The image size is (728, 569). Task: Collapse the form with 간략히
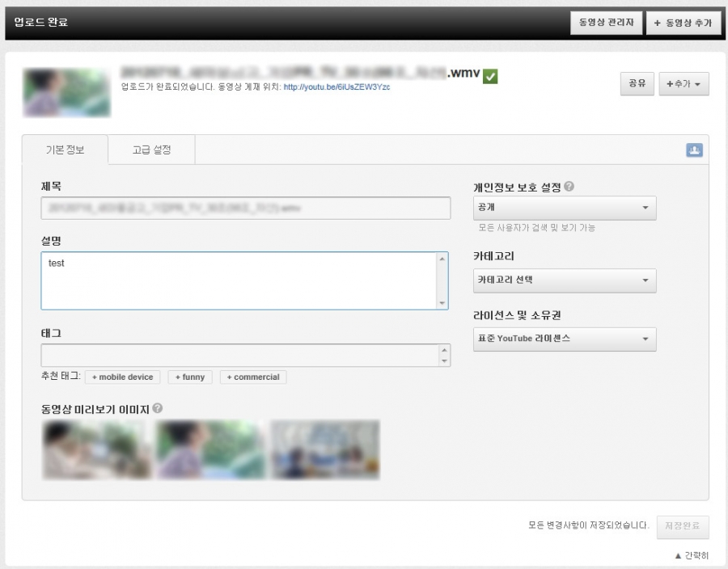692,556
